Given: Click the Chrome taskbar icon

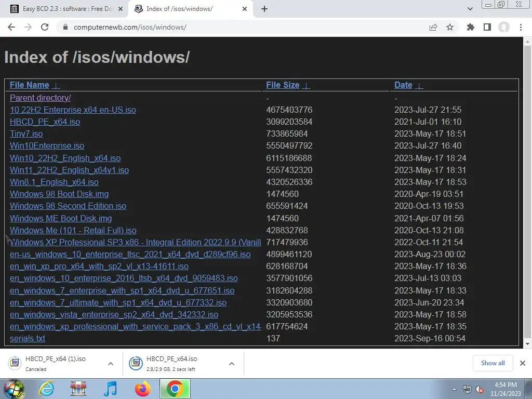Looking at the screenshot, I should pos(175,389).
